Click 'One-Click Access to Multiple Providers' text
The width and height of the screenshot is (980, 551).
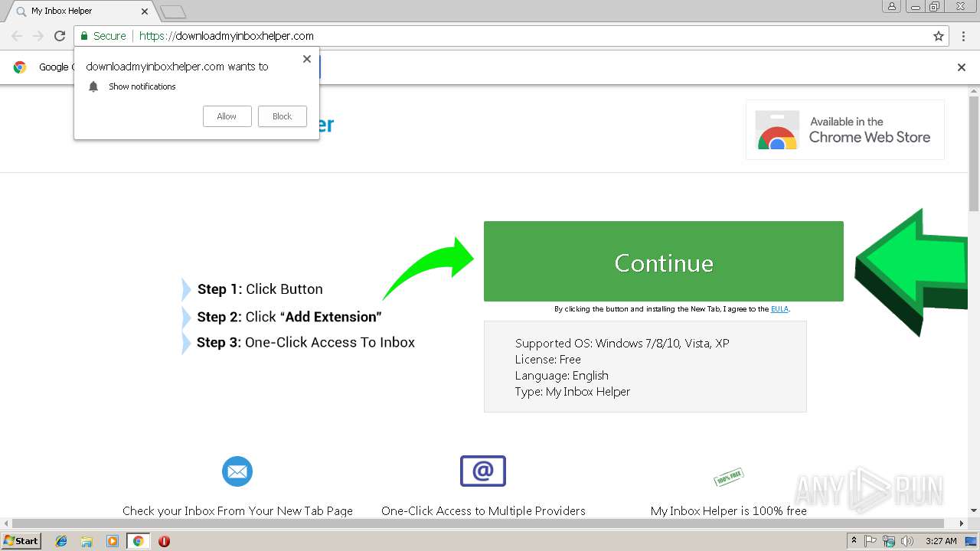[483, 510]
